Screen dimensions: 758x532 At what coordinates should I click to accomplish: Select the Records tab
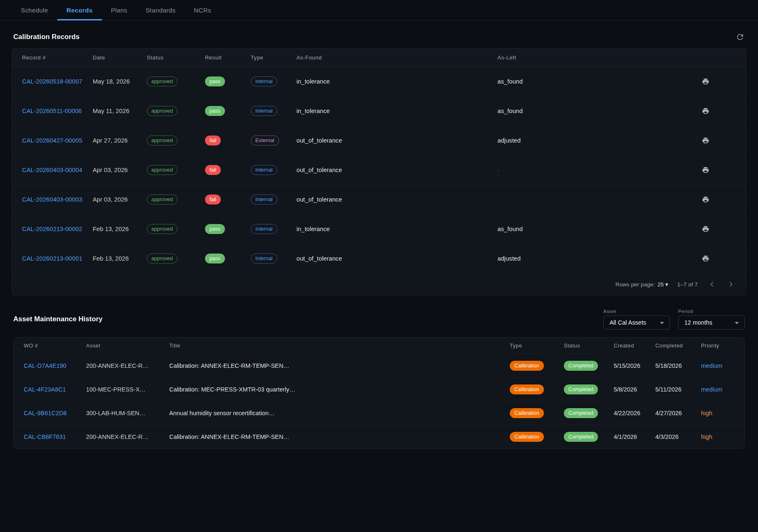tap(79, 10)
